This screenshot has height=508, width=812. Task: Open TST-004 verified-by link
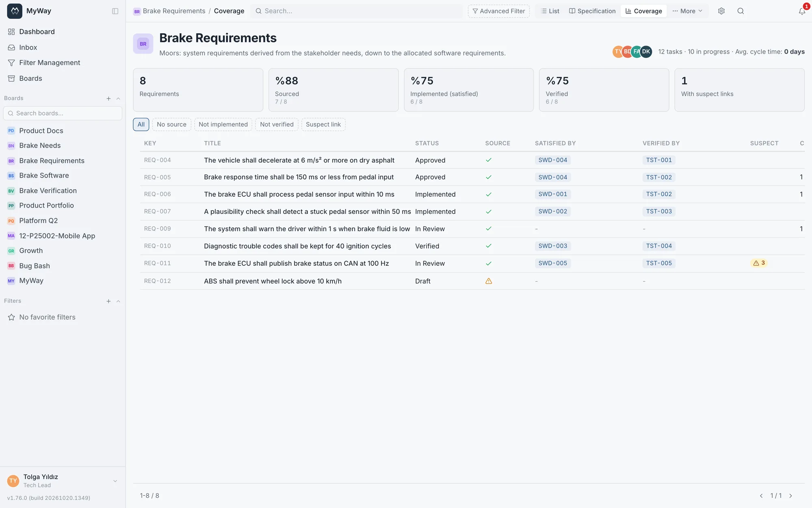(659, 246)
